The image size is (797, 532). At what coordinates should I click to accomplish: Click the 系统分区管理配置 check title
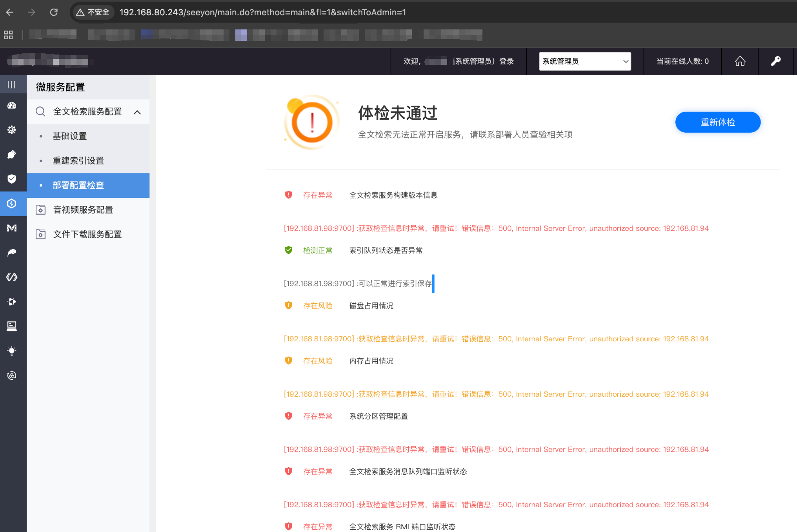coord(378,416)
